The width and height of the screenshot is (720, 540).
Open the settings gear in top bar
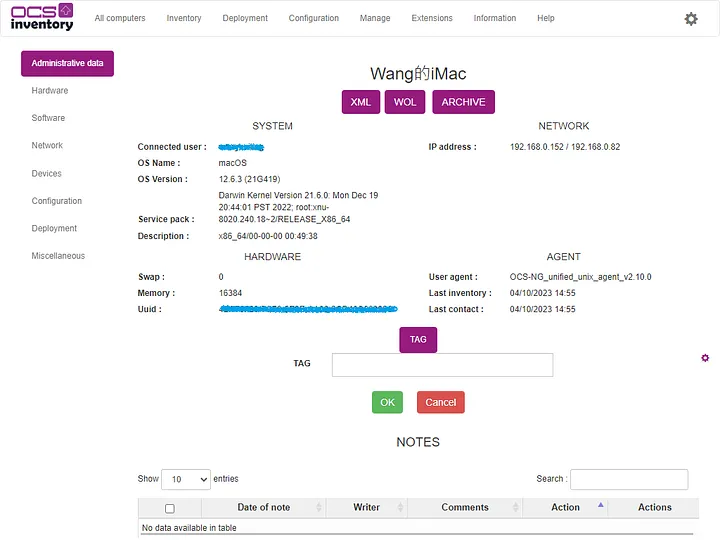click(x=691, y=19)
